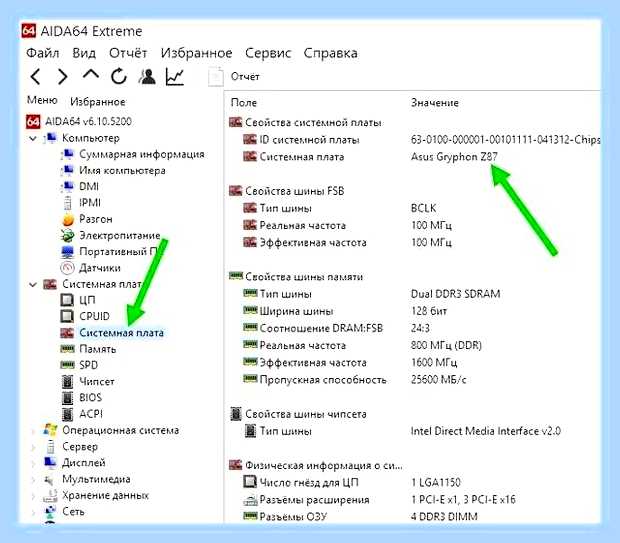Click the Сервер tower icon

(50, 447)
